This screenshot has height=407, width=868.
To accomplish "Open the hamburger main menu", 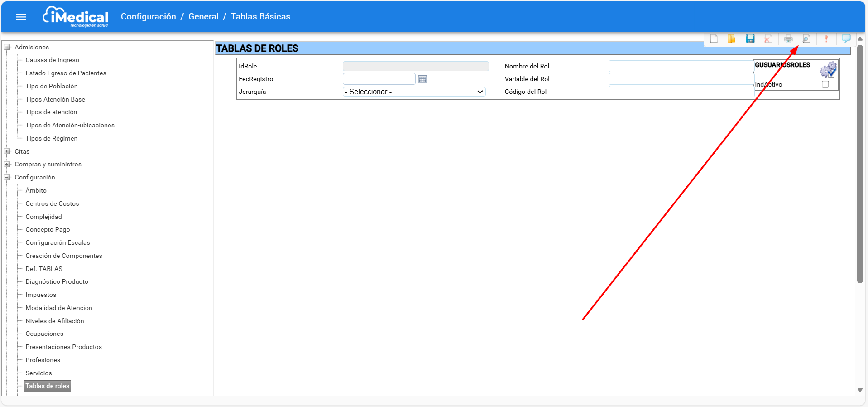I will point(21,17).
